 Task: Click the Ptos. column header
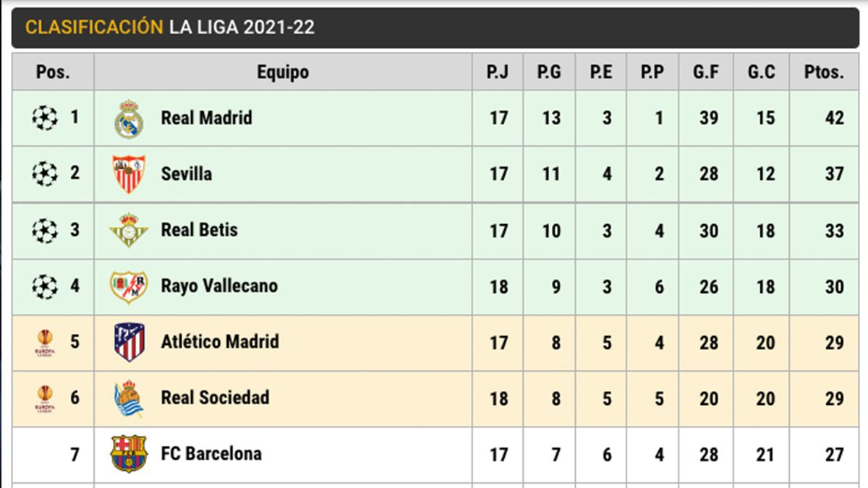pyautogui.click(x=824, y=72)
